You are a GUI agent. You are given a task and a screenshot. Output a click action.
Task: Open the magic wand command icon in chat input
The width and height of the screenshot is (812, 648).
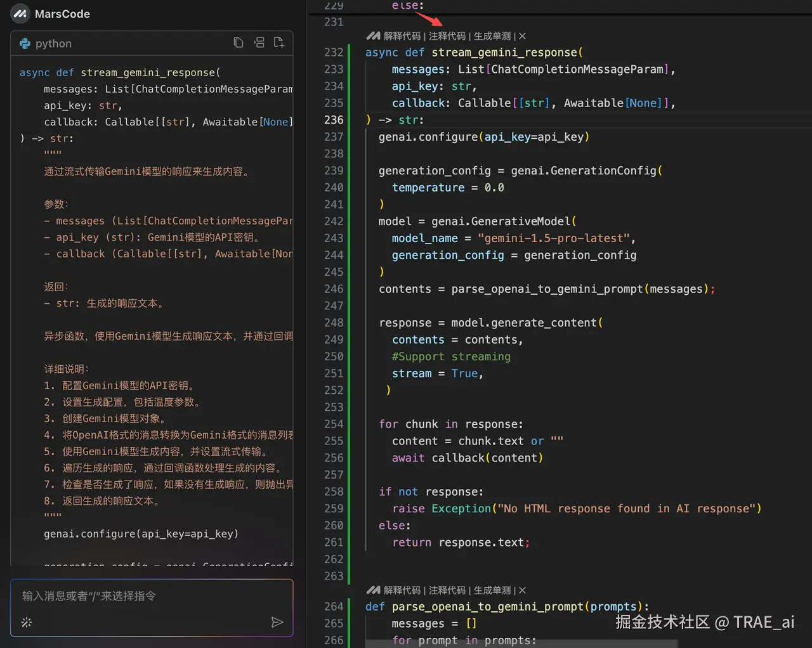point(27,622)
